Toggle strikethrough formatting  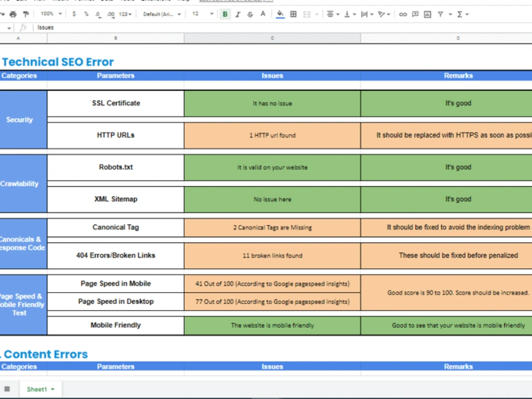[x=250, y=14]
